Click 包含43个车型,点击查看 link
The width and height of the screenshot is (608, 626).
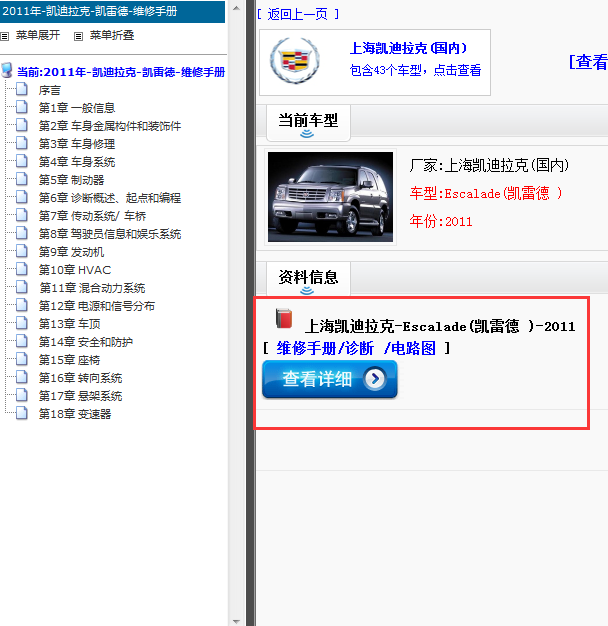click(416, 70)
